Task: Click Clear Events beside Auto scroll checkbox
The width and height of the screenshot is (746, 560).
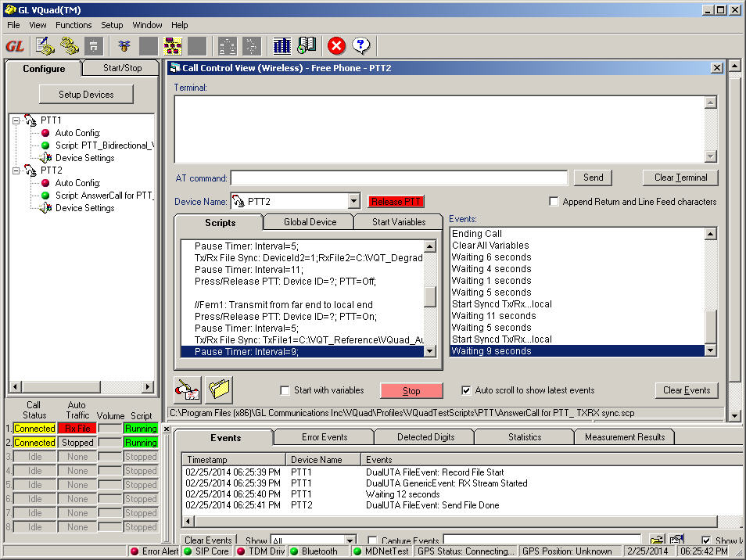Action: pos(687,390)
